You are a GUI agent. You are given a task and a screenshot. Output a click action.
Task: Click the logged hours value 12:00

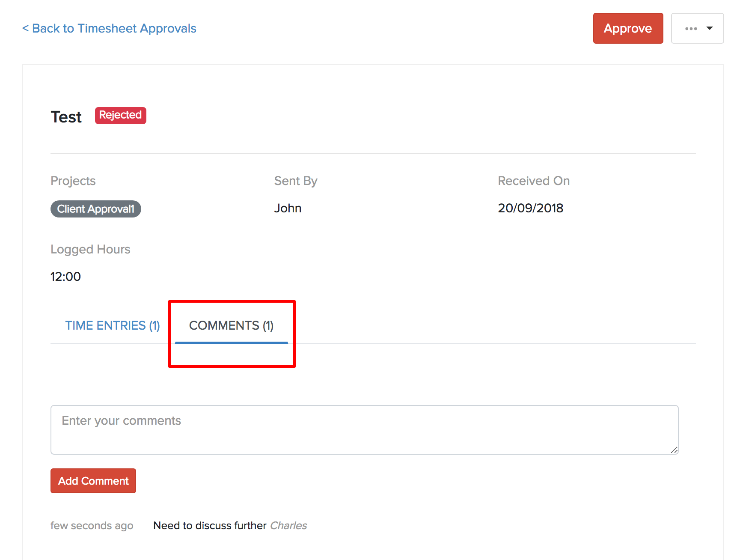click(x=65, y=277)
